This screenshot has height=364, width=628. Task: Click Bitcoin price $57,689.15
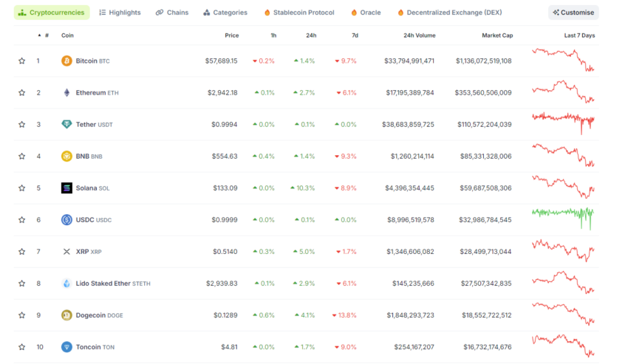click(221, 61)
